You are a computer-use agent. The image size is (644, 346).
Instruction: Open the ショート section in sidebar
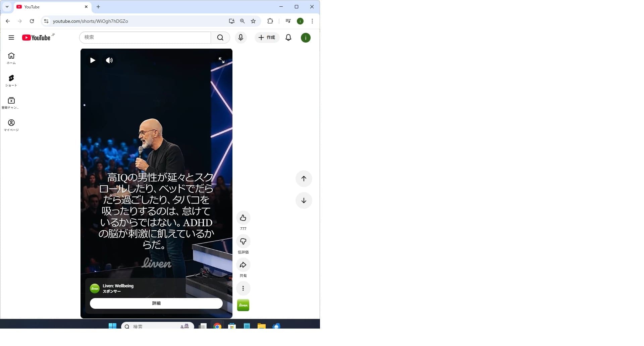[x=11, y=81]
